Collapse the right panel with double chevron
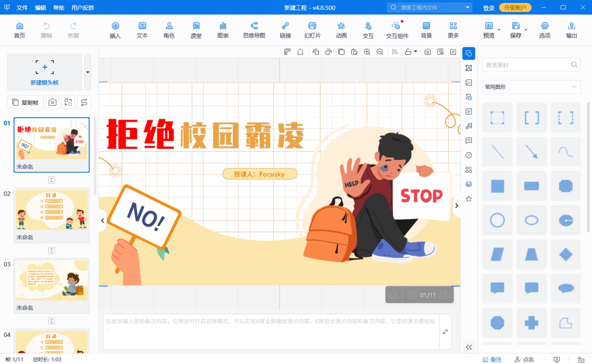The width and height of the screenshot is (592, 364). point(469,347)
